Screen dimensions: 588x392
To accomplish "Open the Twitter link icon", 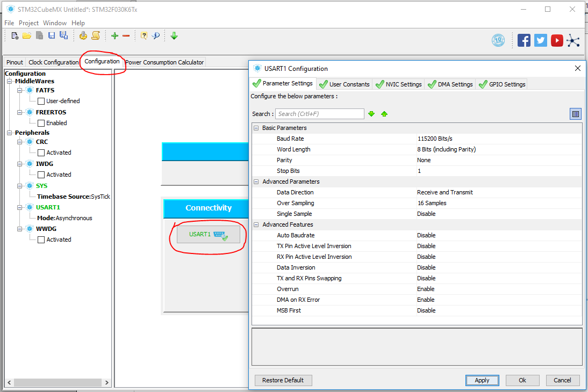I will (540, 40).
